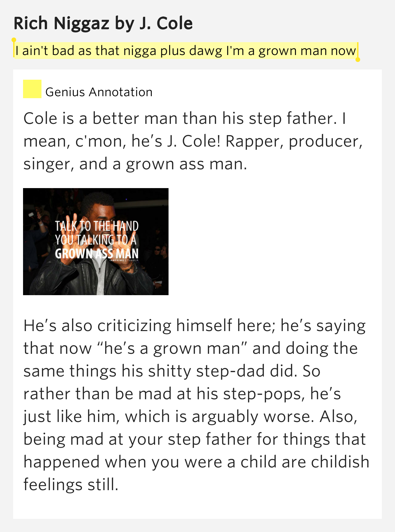Click 'GROWN ASS MAN' text in the image
This screenshot has height=532, width=395.
point(97,254)
